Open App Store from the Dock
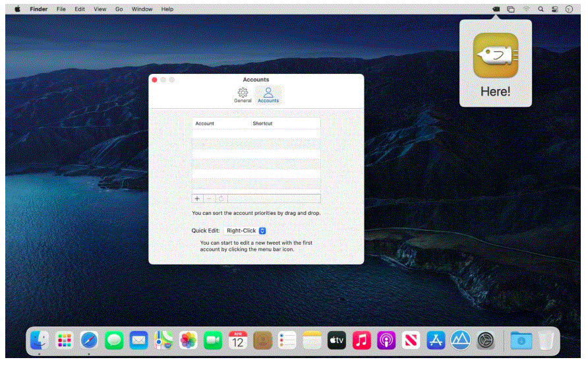 point(436,341)
